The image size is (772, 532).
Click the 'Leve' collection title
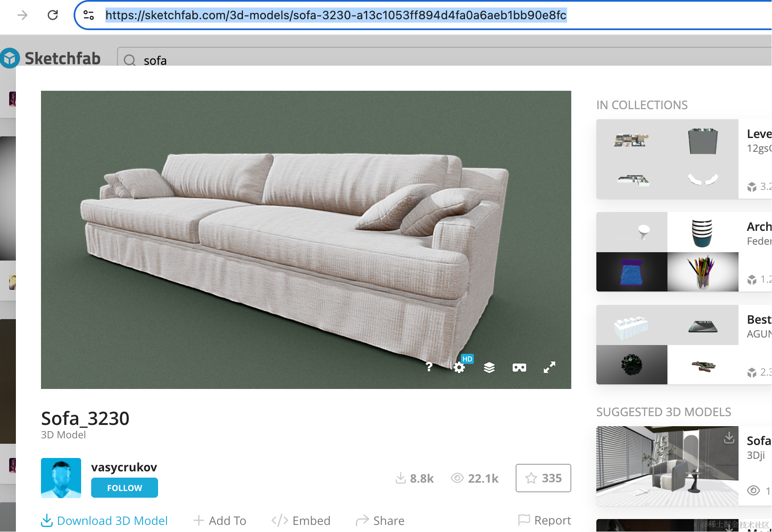pos(759,134)
